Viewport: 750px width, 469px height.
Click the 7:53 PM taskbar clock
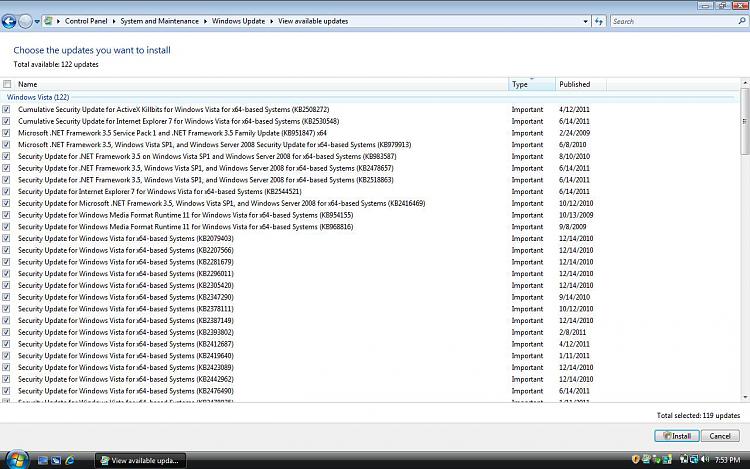coord(728,460)
